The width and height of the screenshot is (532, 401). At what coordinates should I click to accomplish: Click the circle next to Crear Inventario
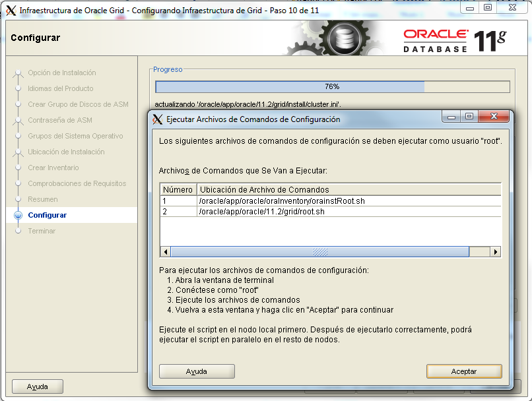click(x=20, y=169)
